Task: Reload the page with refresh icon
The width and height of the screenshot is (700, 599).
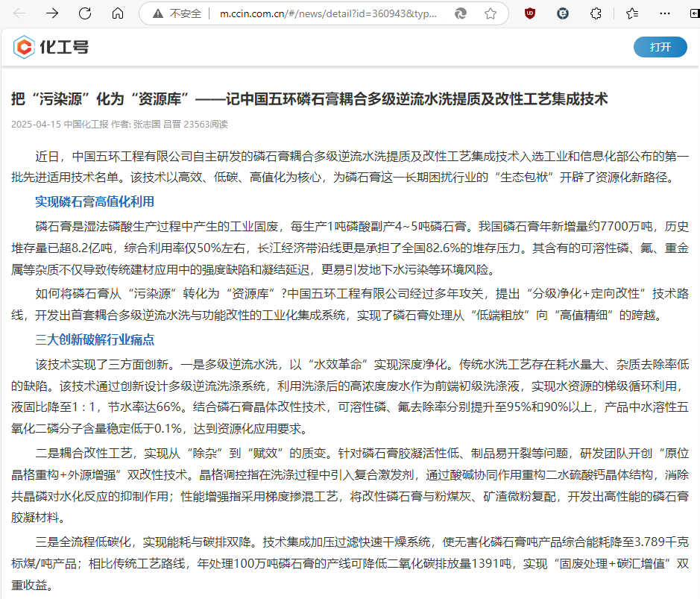Action: click(x=85, y=13)
